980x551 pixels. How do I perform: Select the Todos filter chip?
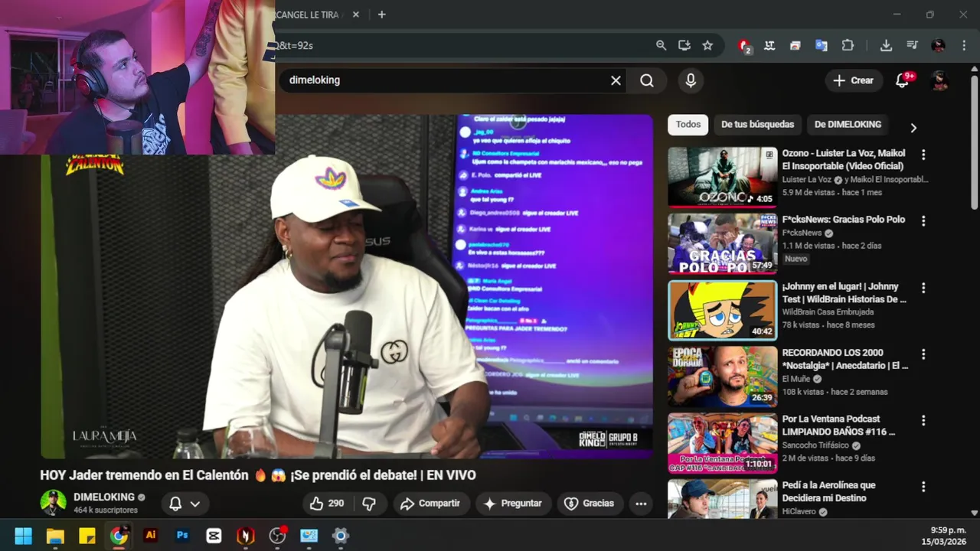(688, 124)
